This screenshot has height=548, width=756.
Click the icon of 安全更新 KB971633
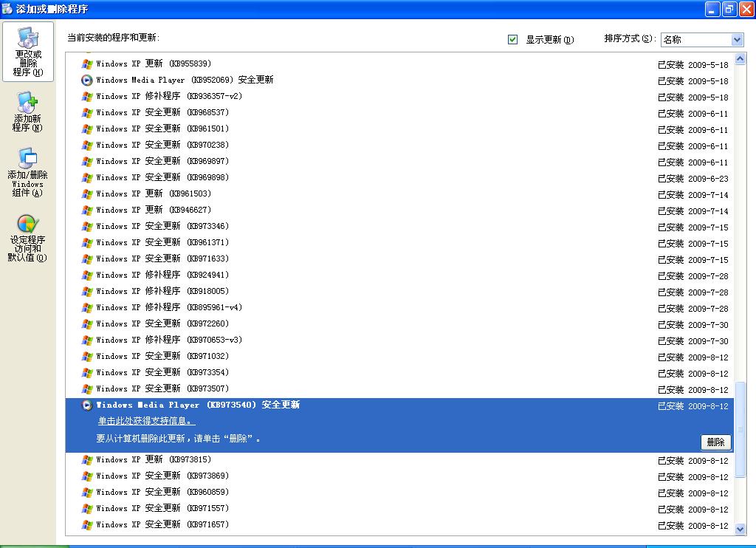tap(87, 259)
